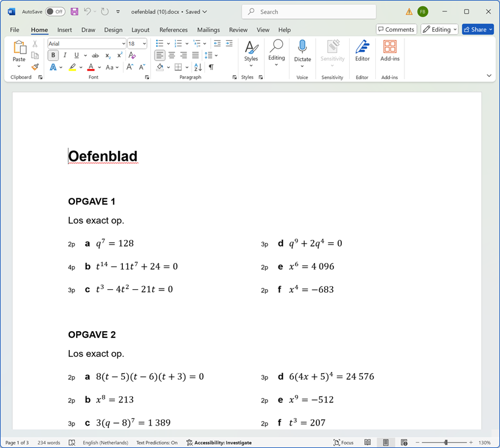Open the File tab
500x448 pixels.
pyautogui.click(x=15, y=30)
